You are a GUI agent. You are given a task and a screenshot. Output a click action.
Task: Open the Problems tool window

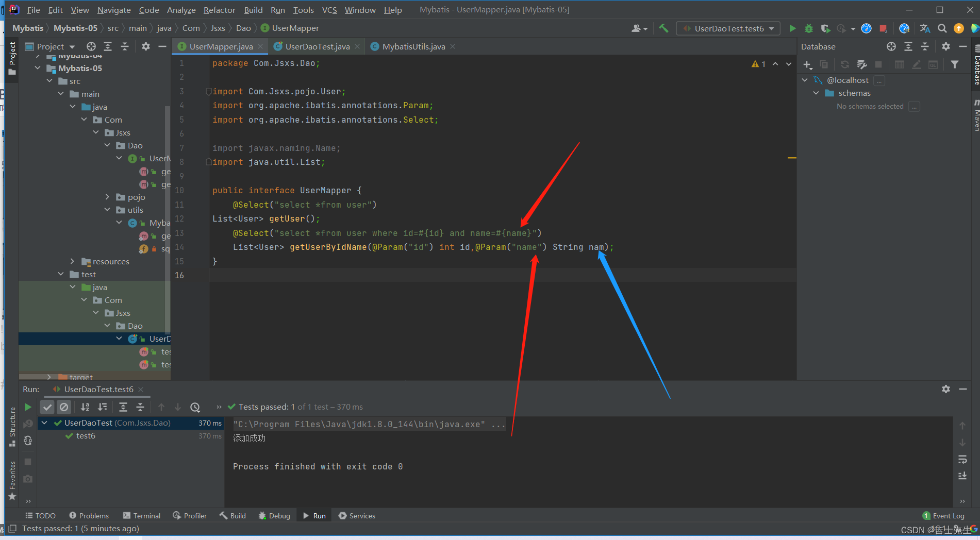tap(89, 516)
